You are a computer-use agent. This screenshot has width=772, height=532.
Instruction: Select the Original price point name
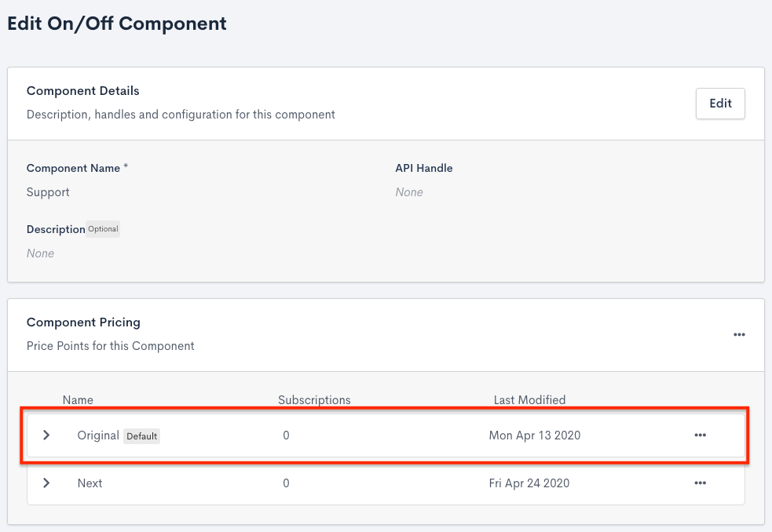(97, 435)
